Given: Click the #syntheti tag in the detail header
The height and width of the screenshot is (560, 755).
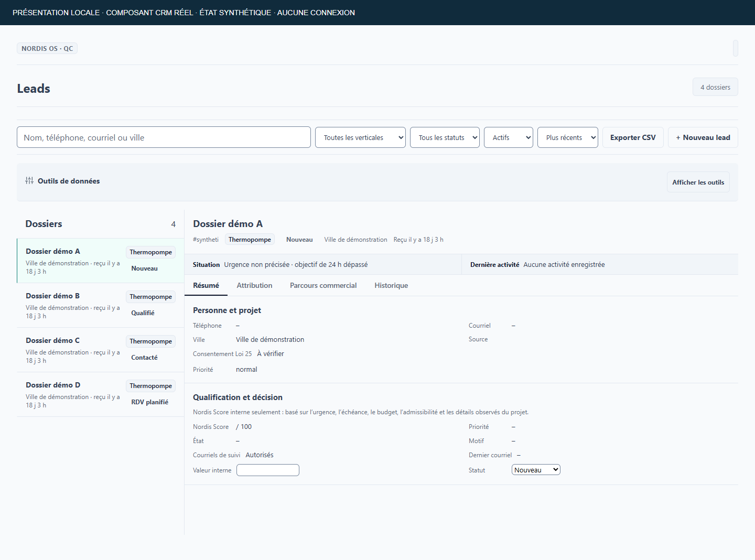Looking at the screenshot, I should tap(206, 240).
